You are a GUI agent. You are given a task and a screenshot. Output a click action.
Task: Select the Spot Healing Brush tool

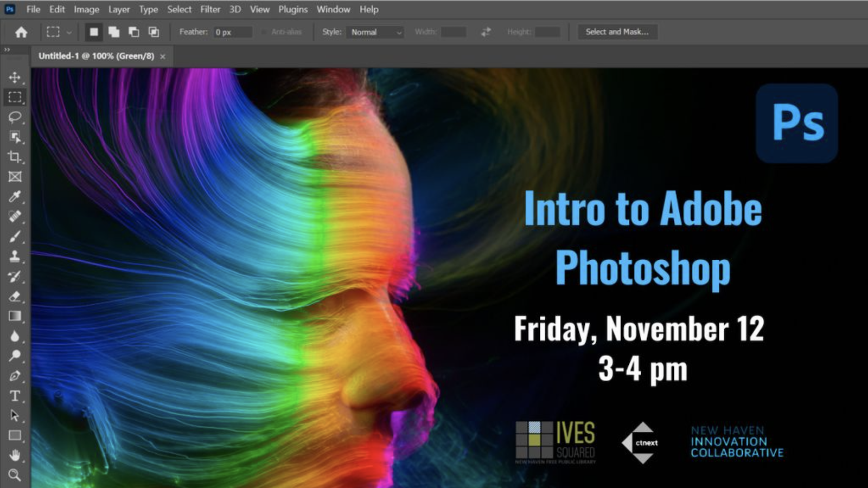15,216
